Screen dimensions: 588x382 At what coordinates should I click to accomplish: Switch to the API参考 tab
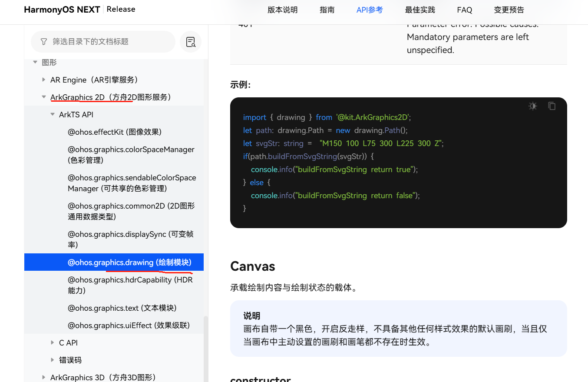370,10
